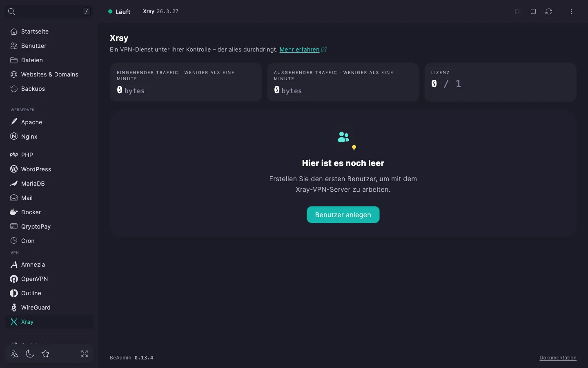Click the MariaDB seal icon
The image size is (588, 368).
(x=14, y=183)
